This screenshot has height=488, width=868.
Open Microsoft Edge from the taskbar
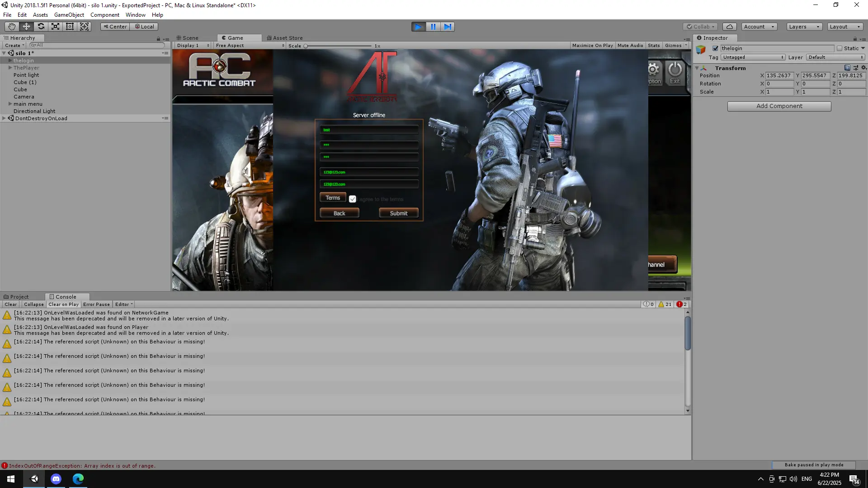(78, 479)
